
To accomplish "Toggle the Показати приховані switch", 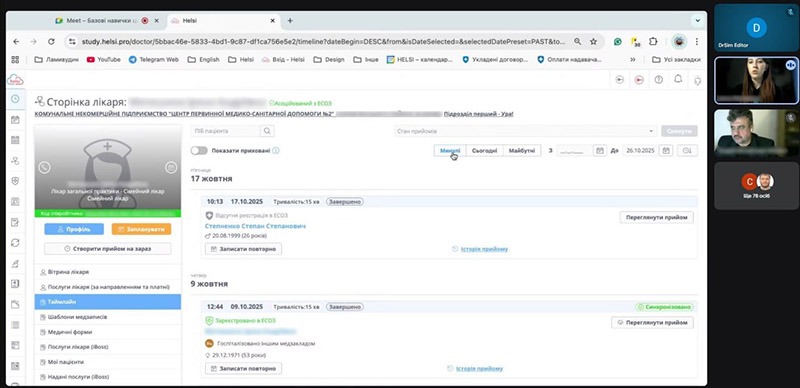I will pos(199,151).
